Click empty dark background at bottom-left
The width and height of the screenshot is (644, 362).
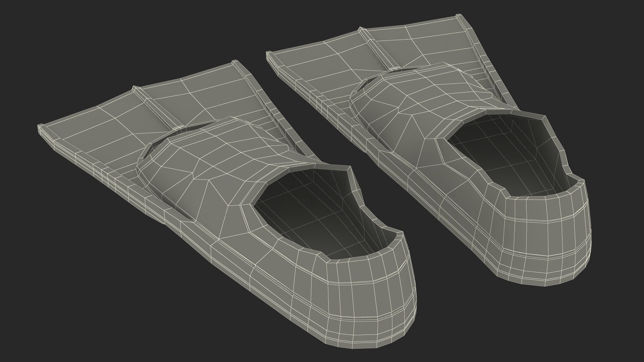click(67, 302)
